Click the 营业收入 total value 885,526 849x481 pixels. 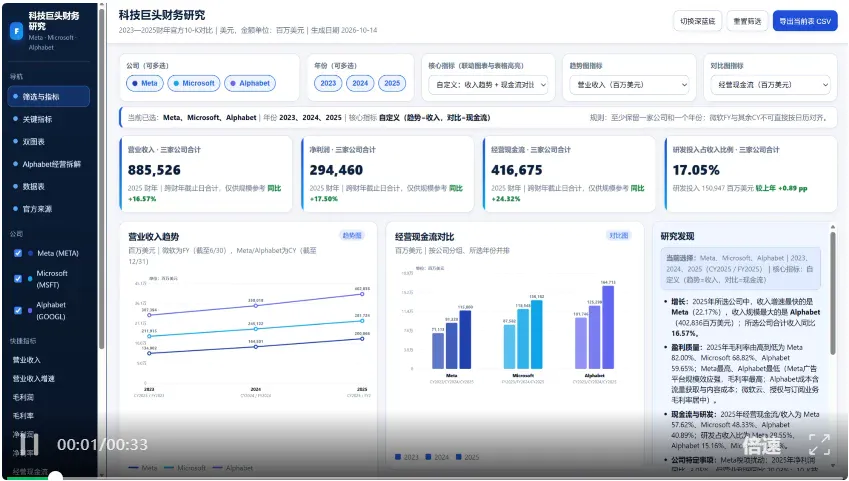coord(154,170)
